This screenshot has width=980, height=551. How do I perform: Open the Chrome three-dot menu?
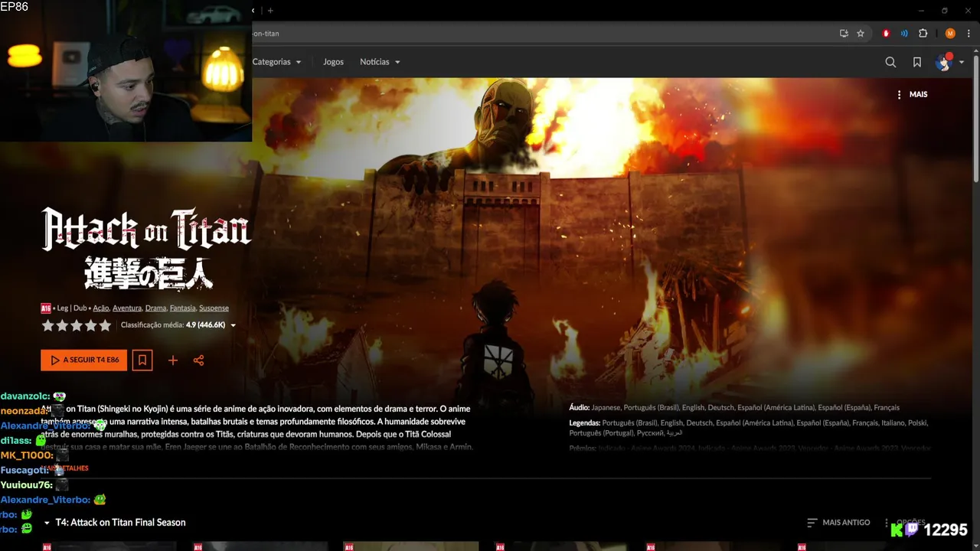tap(969, 34)
